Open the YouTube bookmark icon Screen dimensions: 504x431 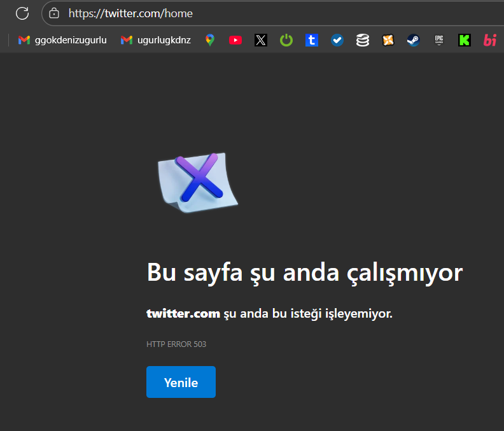[x=235, y=40]
